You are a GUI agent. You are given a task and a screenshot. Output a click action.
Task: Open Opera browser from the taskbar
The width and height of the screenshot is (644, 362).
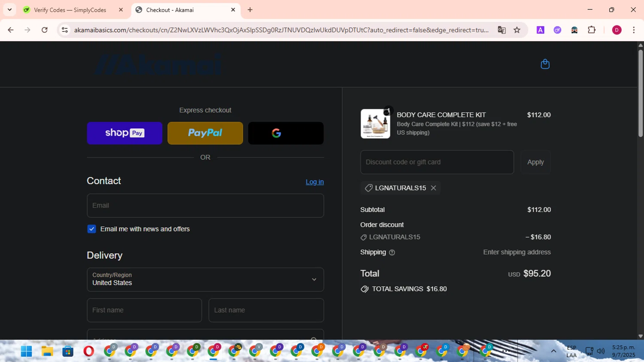(x=88, y=351)
